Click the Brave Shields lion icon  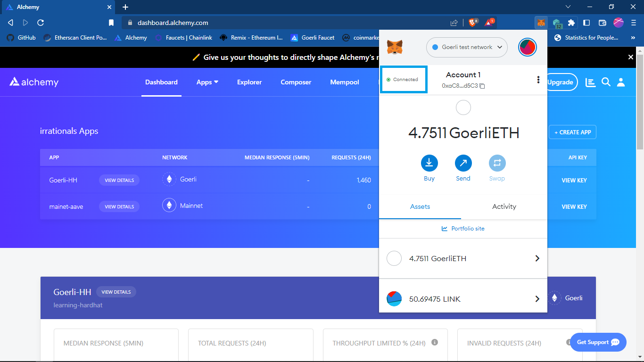[473, 23]
